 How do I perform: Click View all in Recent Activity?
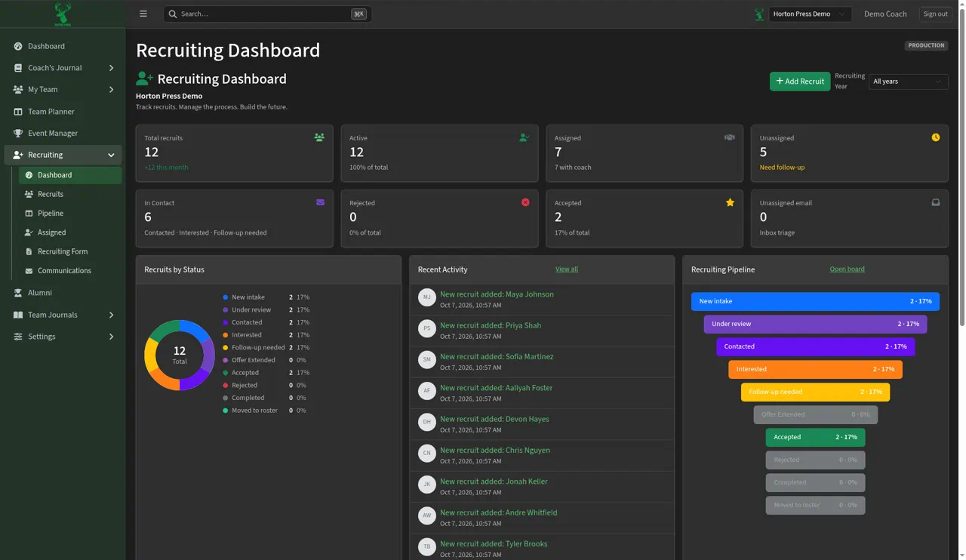click(x=567, y=269)
